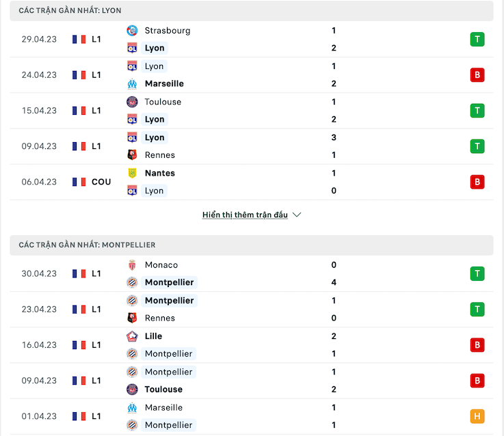Click the Marseille crest in the 24.04.23 match

132,84
